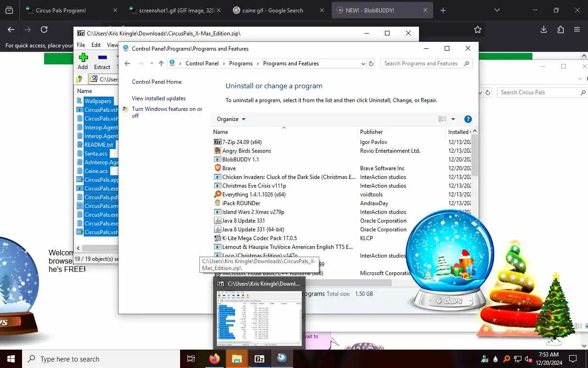
Task: Open the view options dropdown arrow
Action: tap(453, 119)
